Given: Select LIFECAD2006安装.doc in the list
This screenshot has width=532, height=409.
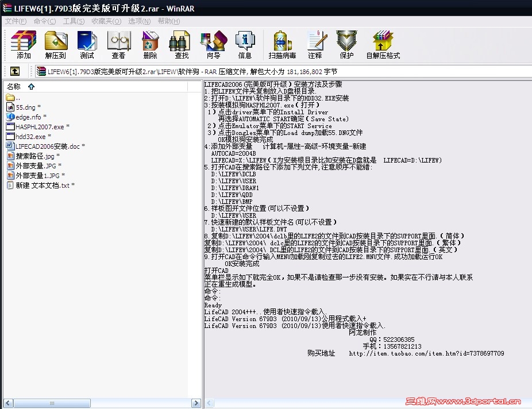Looking at the screenshot, I should (45, 146).
